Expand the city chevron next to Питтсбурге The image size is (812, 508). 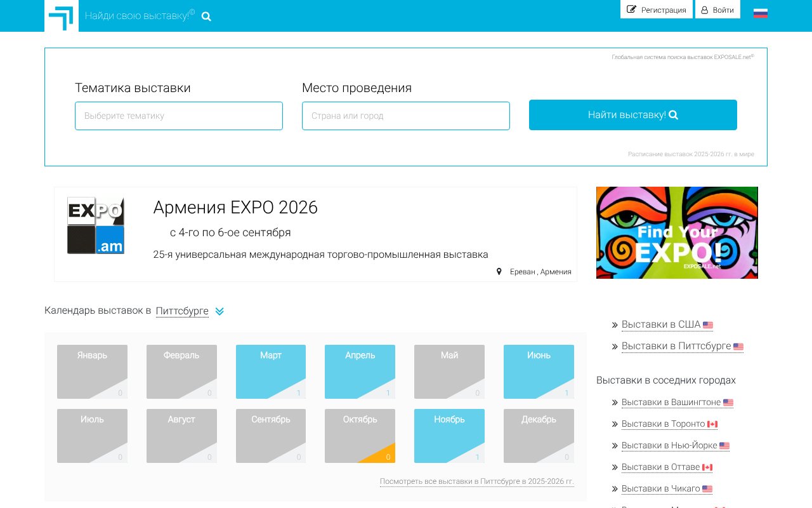(219, 311)
